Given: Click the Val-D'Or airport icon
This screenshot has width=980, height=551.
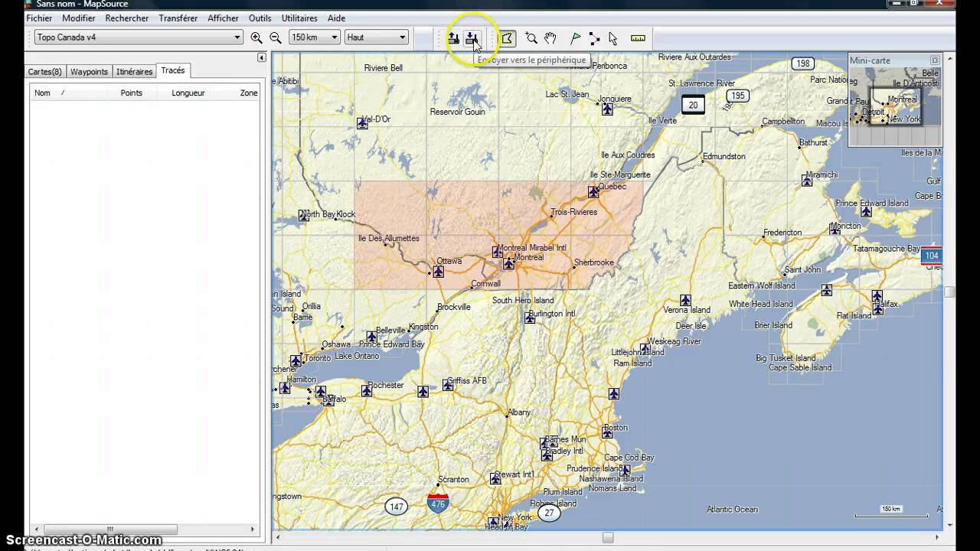Looking at the screenshot, I should tap(362, 123).
